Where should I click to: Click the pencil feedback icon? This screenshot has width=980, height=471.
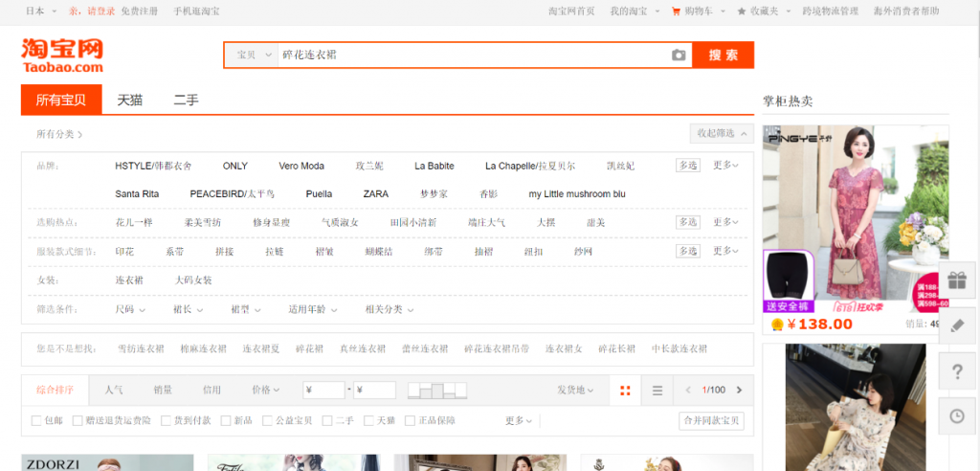957,325
